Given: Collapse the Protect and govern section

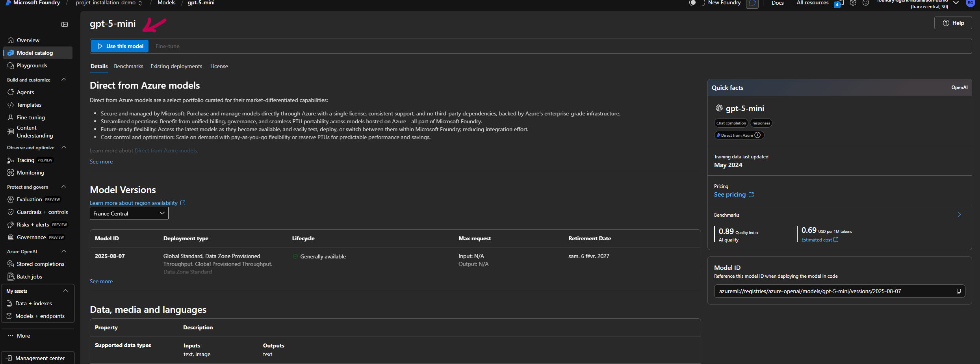Looking at the screenshot, I should click(x=64, y=187).
